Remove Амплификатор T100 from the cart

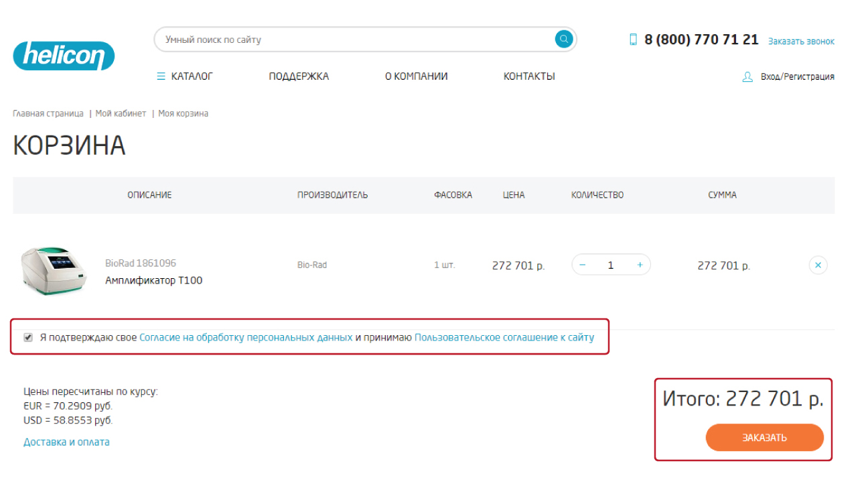click(x=818, y=265)
